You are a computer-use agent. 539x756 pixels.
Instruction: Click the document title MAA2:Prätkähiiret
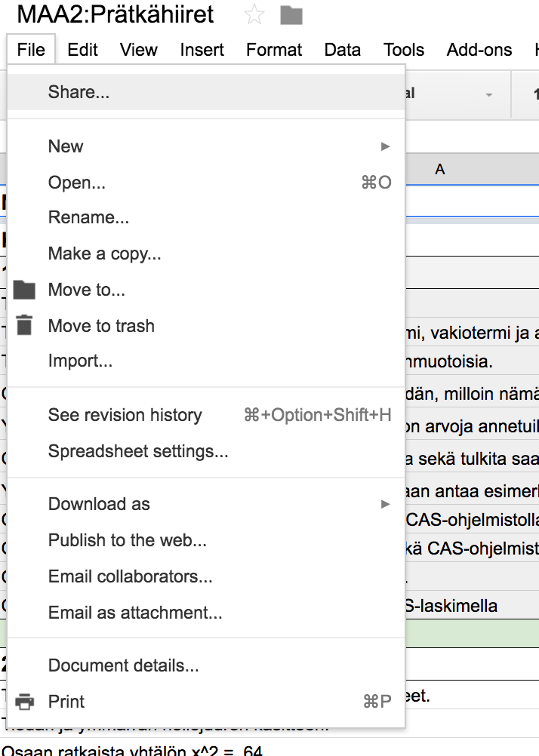(x=115, y=14)
